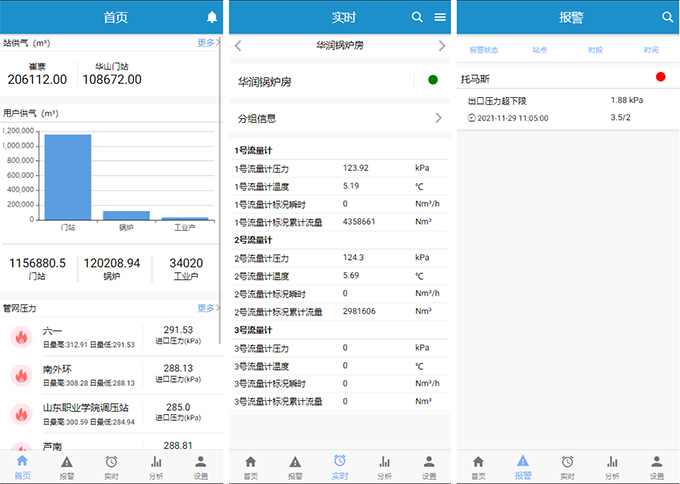Go to previous station with left chevron
This screenshot has height=484, width=680.
[238, 46]
